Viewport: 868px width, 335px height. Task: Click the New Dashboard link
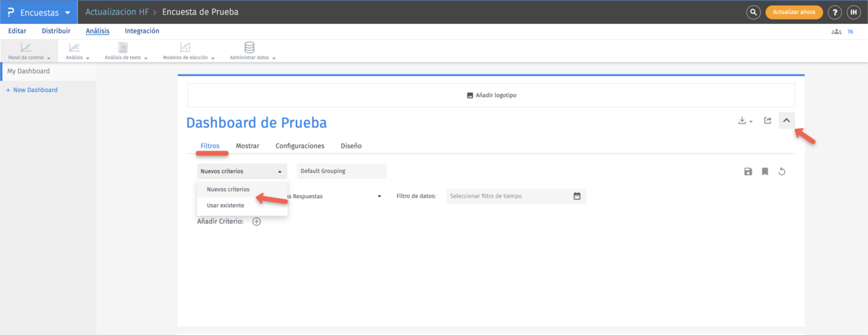coord(32,90)
